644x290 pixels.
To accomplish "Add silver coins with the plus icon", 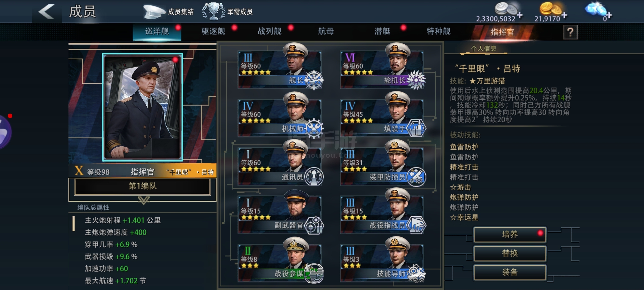I will pyautogui.click(x=520, y=15).
